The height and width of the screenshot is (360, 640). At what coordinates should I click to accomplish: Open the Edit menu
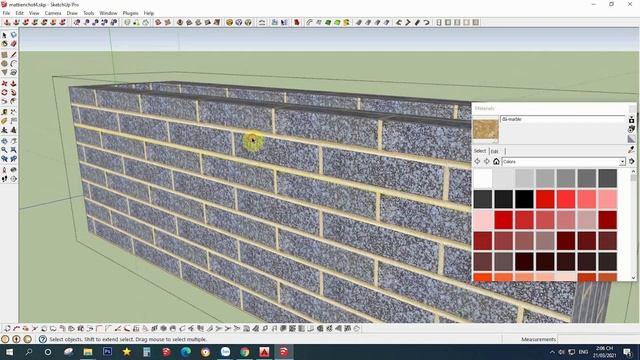coord(19,13)
